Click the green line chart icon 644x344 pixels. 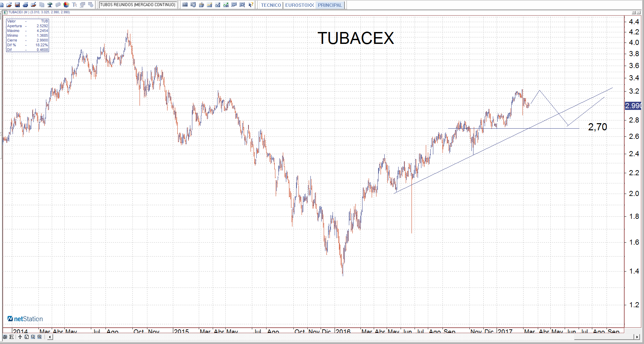click(x=226, y=5)
